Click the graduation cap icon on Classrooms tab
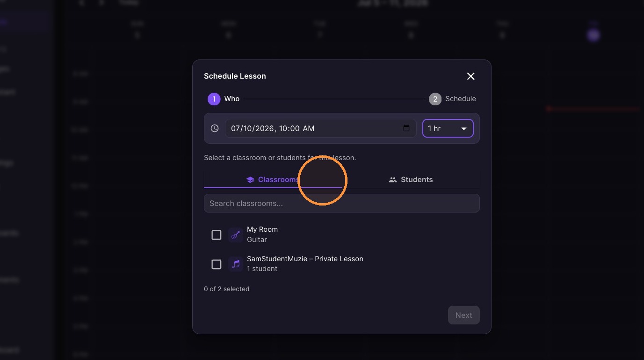This screenshot has height=360, width=644. point(250,180)
